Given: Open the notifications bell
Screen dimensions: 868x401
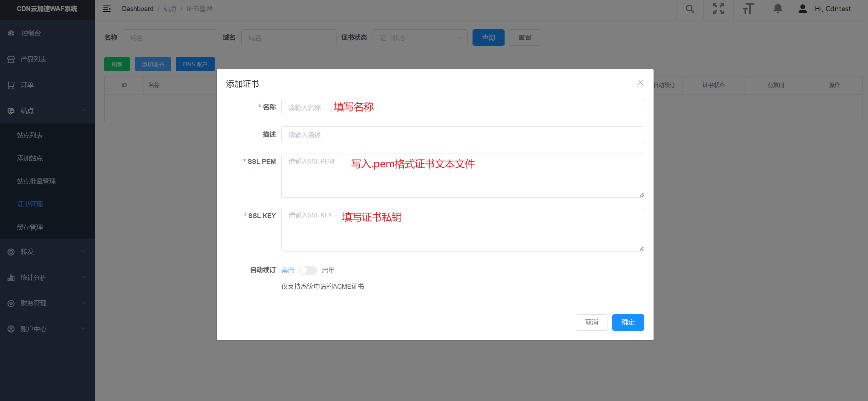Looking at the screenshot, I should coord(778,9).
